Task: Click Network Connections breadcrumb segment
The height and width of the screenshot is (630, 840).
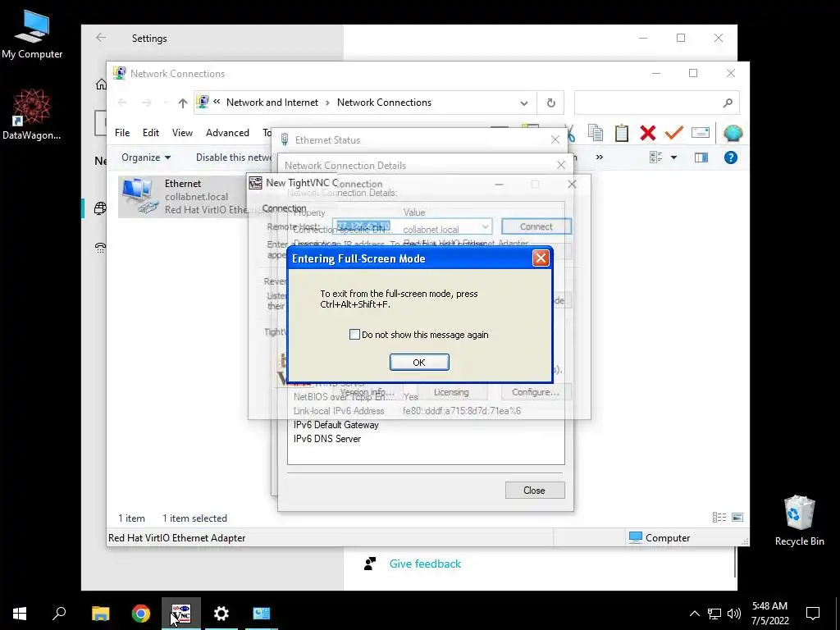Action: pyautogui.click(x=384, y=103)
